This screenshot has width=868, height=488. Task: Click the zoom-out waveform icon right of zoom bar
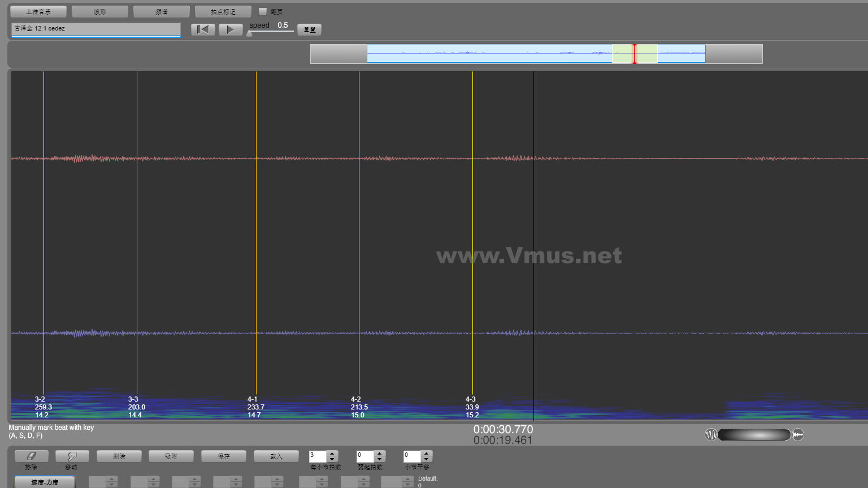point(798,434)
